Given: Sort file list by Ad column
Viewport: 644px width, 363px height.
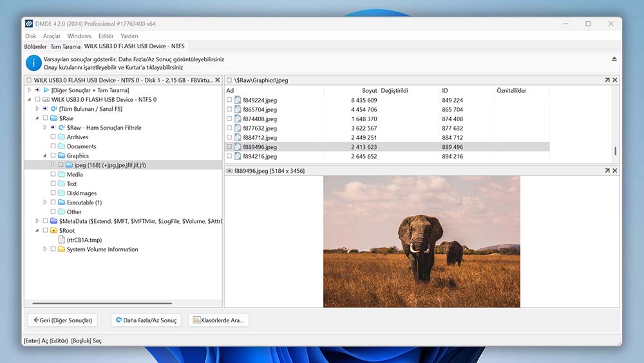Looking at the screenshot, I should [x=230, y=90].
